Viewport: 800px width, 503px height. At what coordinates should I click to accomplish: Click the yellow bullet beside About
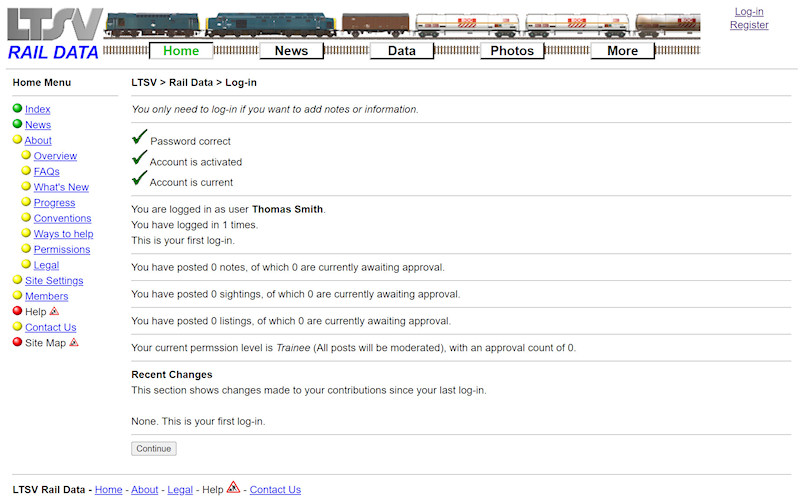click(x=17, y=140)
